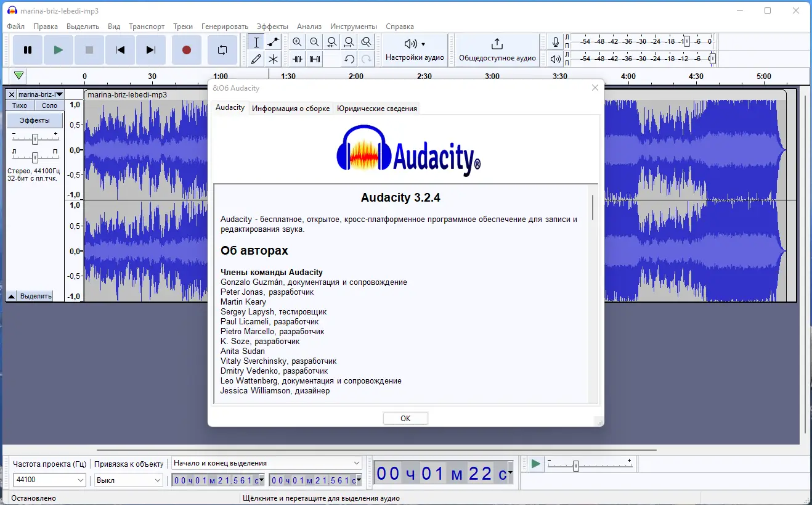Open the Транспорт menu
812x505 pixels.
pos(147,27)
